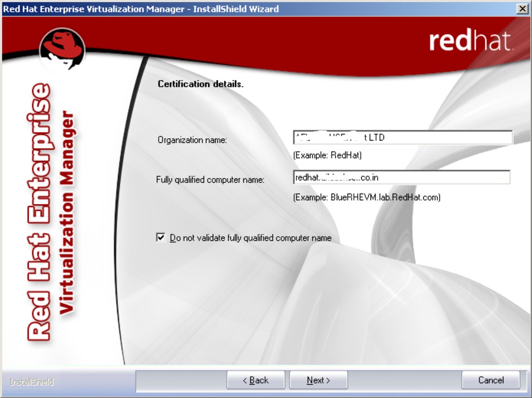This screenshot has height=398, width=532.
Task: Click the redhat wordmark in the banner
Action: (x=470, y=41)
